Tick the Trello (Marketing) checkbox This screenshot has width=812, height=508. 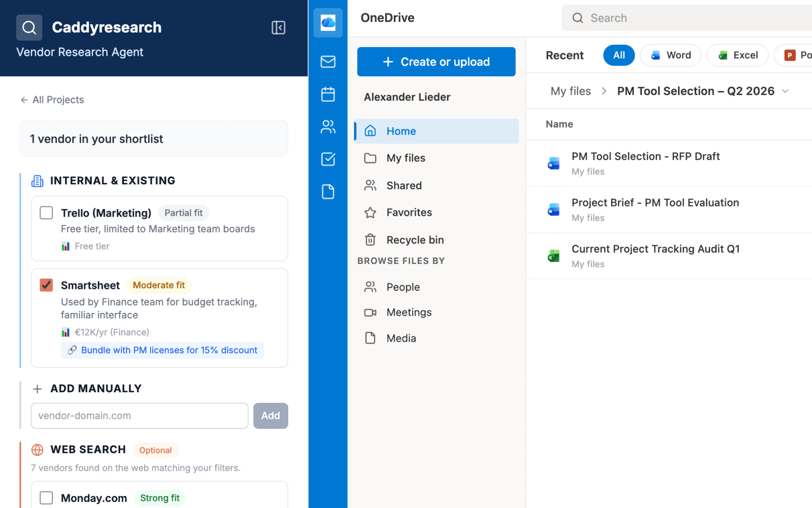click(46, 213)
